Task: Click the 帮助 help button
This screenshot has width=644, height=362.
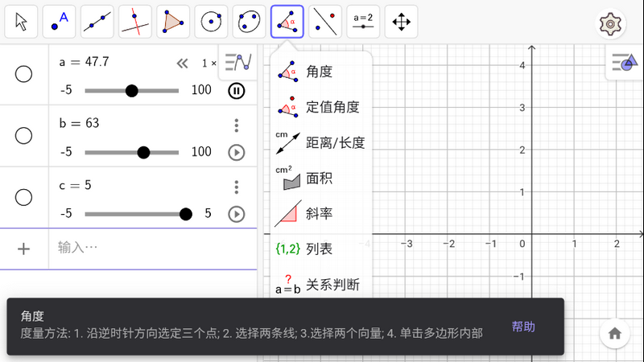Action: coord(523,327)
